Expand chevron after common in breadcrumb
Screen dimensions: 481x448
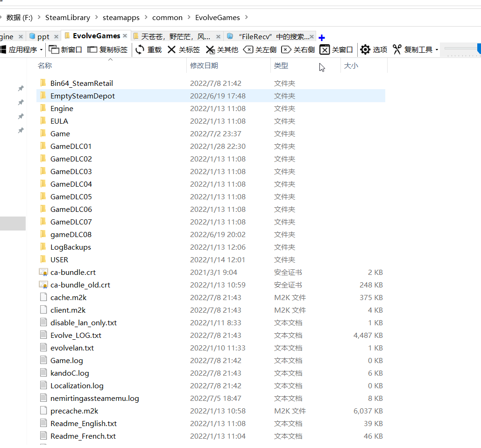click(189, 17)
